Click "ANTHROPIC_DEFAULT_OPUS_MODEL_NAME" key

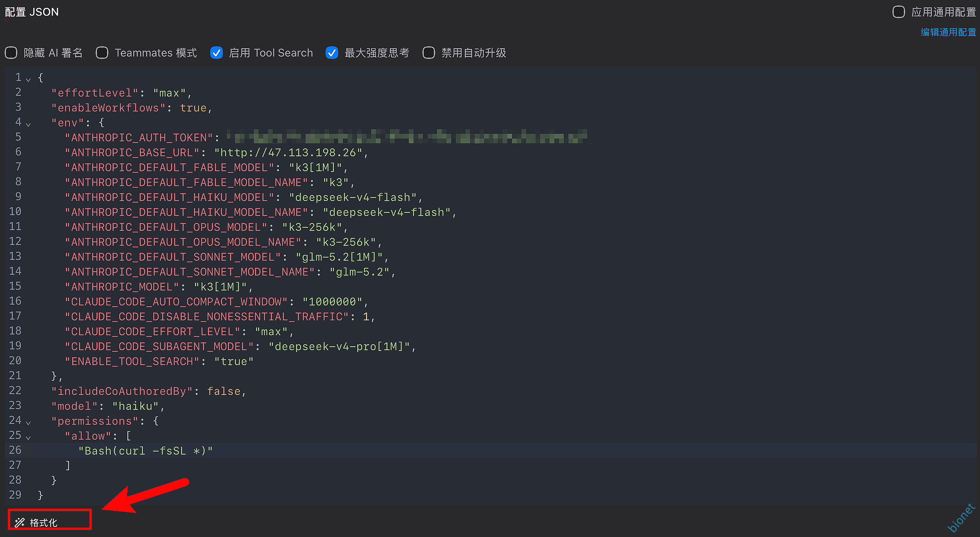click(x=183, y=242)
